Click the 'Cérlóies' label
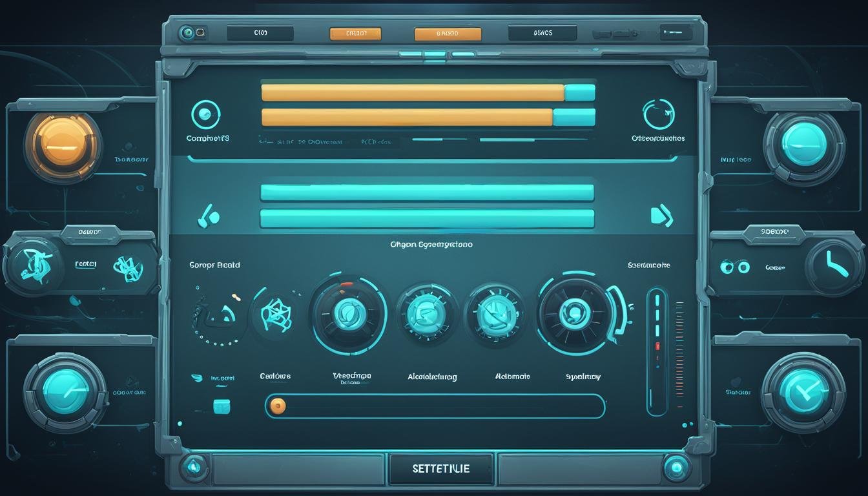868x496 pixels. click(275, 376)
